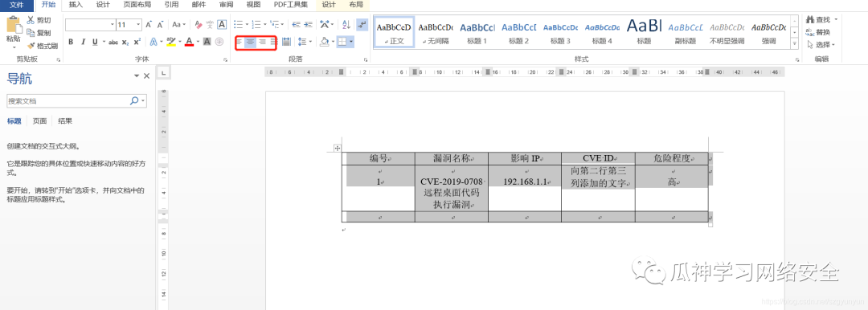Viewport: 868px width, 310px height.
Task: Show the 结果 tab in navigation pane
Action: point(65,121)
